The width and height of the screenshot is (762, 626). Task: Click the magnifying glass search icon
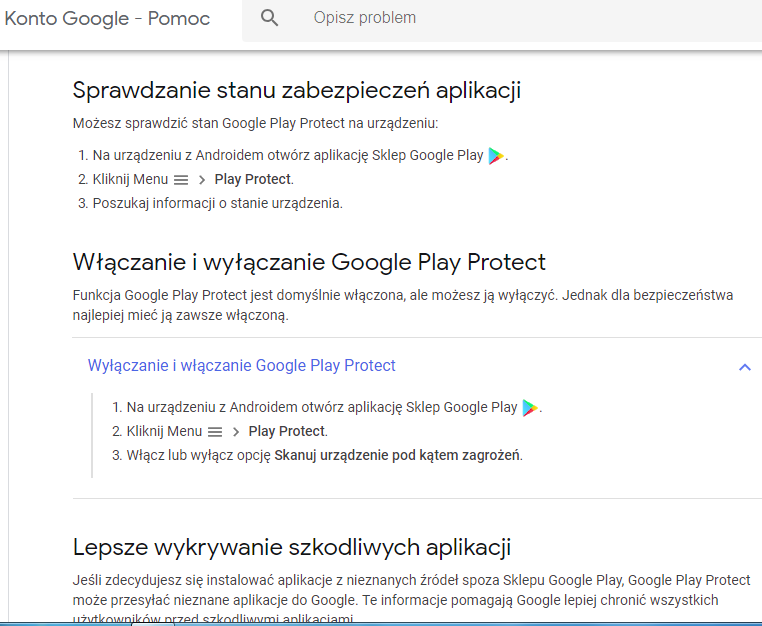tap(269, 18)
